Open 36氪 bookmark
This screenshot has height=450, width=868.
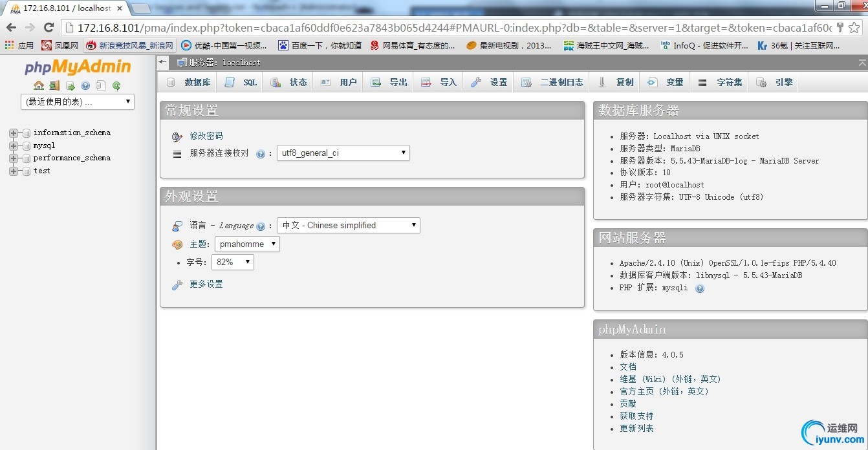[x=798, y=45]
